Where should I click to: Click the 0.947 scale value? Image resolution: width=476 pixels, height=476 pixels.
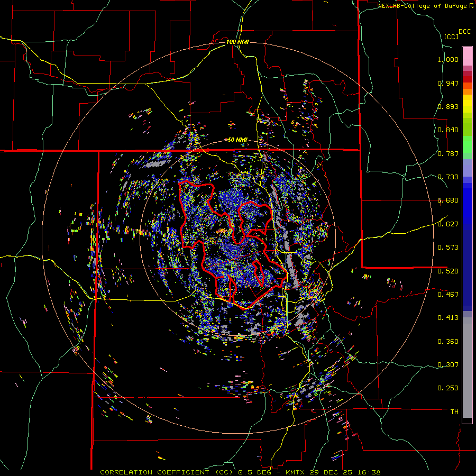(448, 83)
